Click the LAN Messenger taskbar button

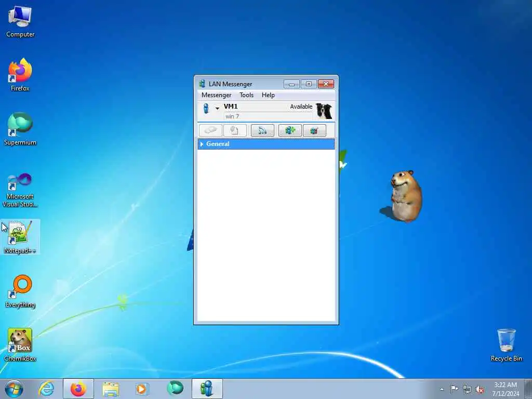pyautogui.click(x=207, y=389)
